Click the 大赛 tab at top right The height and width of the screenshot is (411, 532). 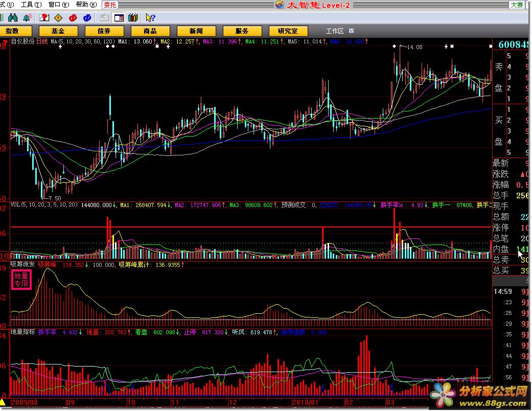pos(517,5)
